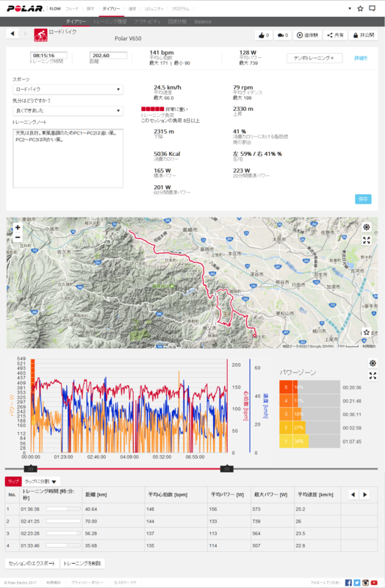Show next lap table columns arrow
The width and height of the screenshot is (385, 588).
tap(364, 495)
